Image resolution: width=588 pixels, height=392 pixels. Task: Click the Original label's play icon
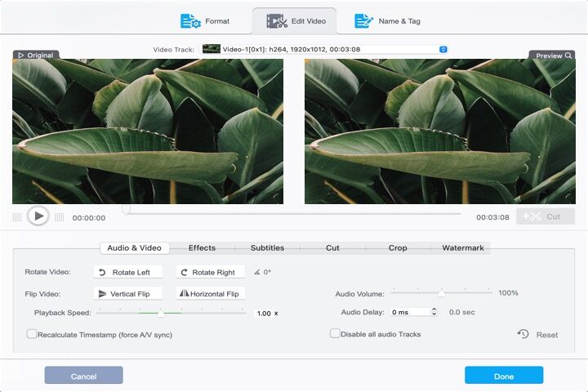[20, 56]
